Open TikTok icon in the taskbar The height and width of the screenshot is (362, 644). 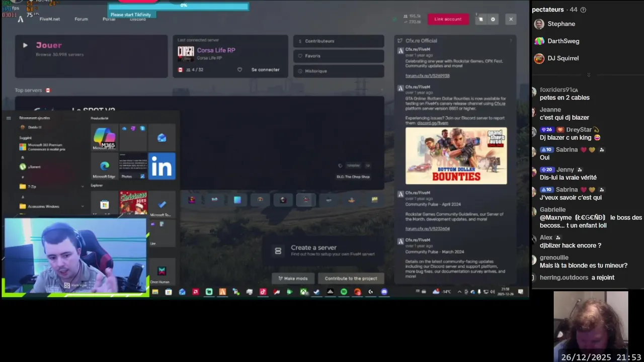point(263,292)
